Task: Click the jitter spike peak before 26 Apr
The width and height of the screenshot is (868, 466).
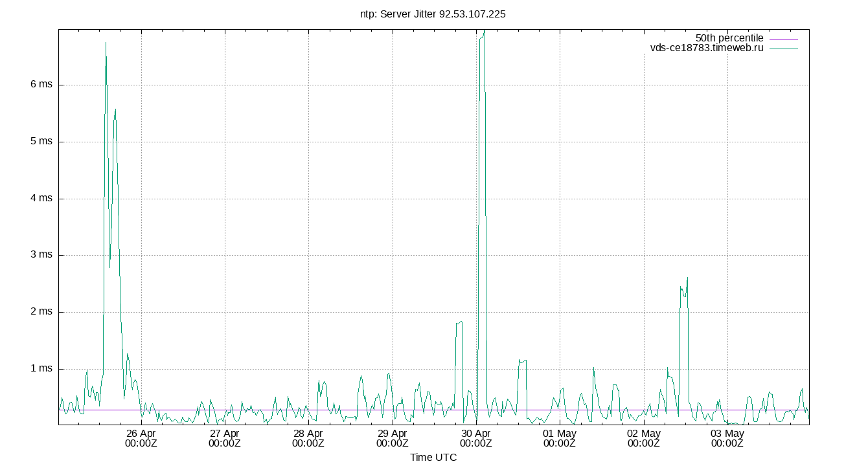Action: click(106, 43)
